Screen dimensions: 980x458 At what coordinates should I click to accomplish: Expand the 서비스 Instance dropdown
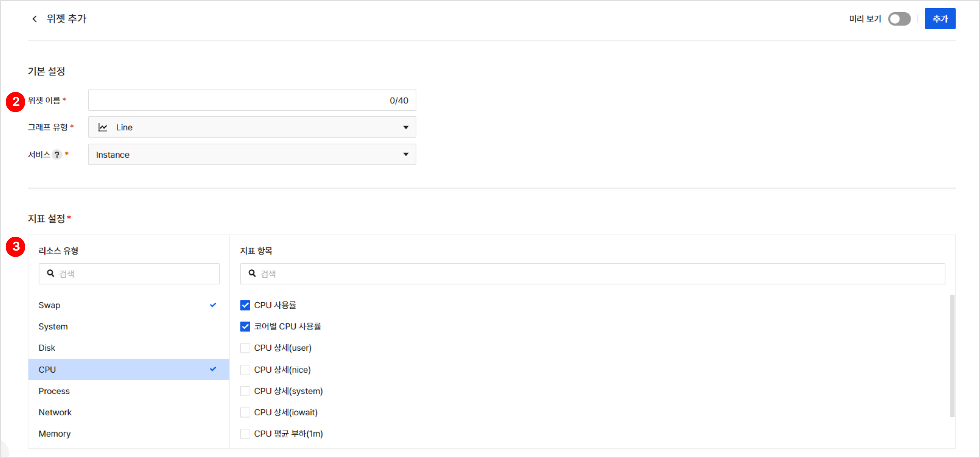click(252, 155)
